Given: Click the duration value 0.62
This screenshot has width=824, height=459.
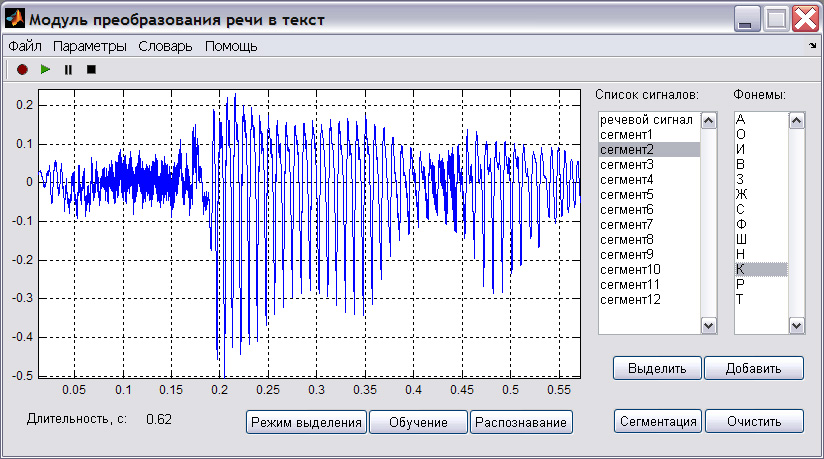Looking at the screenshot, I should 159,419.
